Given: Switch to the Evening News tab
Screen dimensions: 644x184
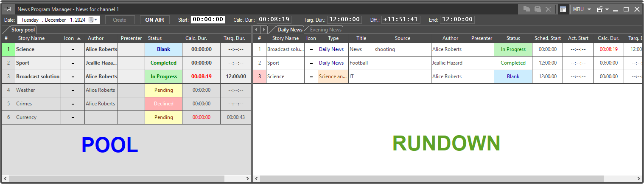Looking at the screenshot, I should click(325, 30).
